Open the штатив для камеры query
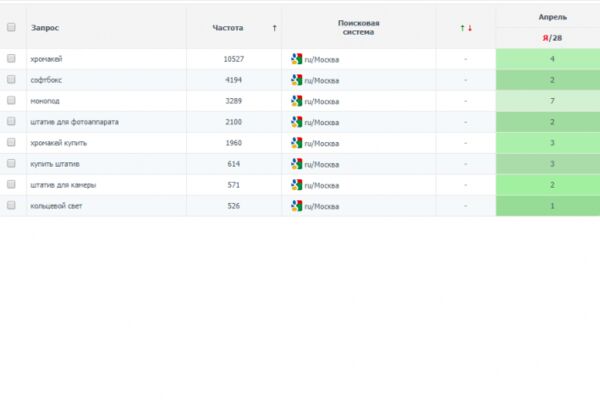600x400 pixels. coord(63,185)
